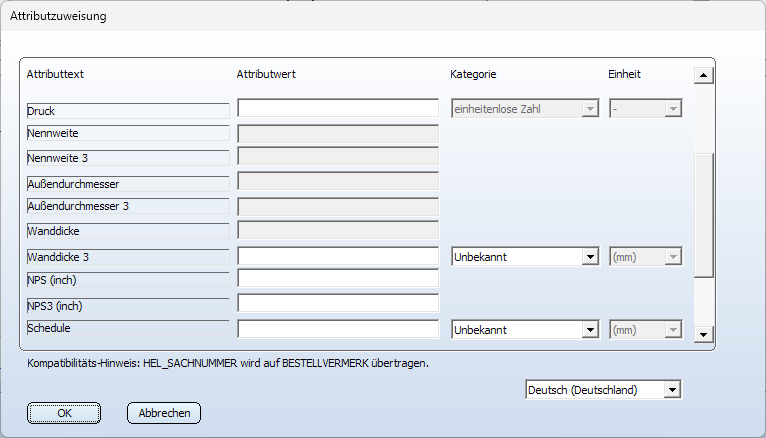The image size is (766, 438).
Task: Open the Deutsch (Deutschland) language dropdown
Action: pos(603,390)
